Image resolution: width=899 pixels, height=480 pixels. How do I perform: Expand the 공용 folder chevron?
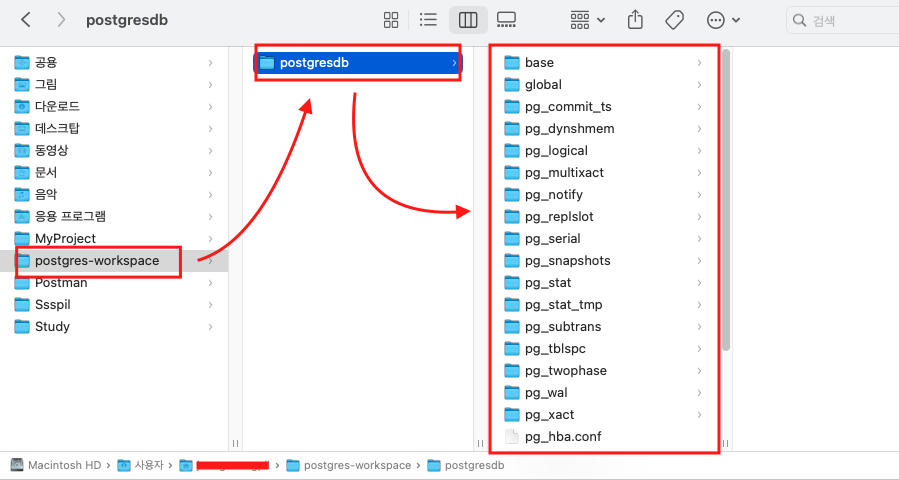(x=210, y=63)
